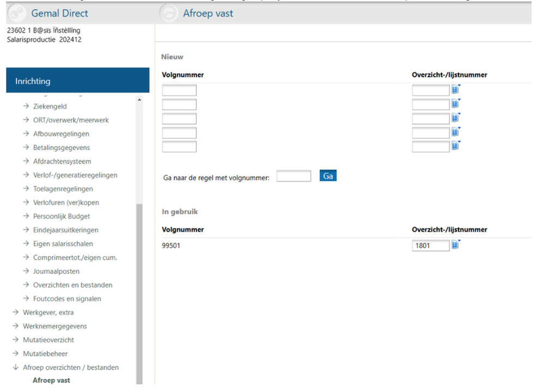Viewport: 544px width, 392px height.
Task: Open list lookup for fifth new row
Action: coord(455,146)
